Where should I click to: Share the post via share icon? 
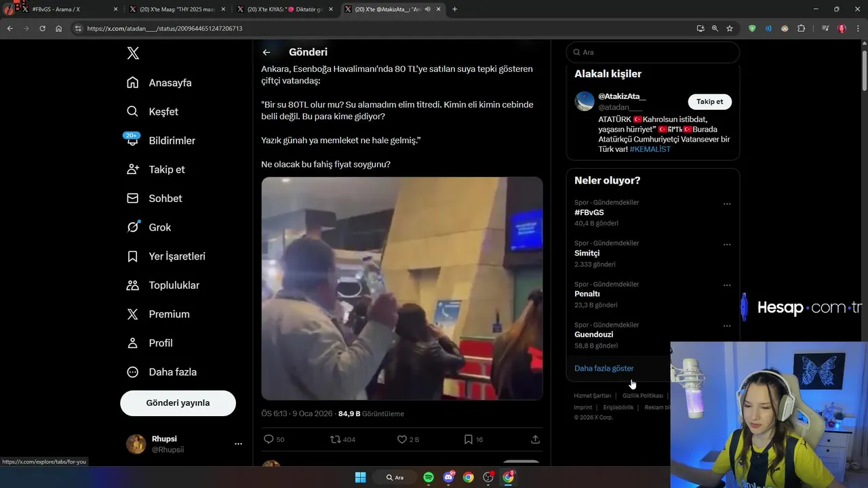coord(535,439)
